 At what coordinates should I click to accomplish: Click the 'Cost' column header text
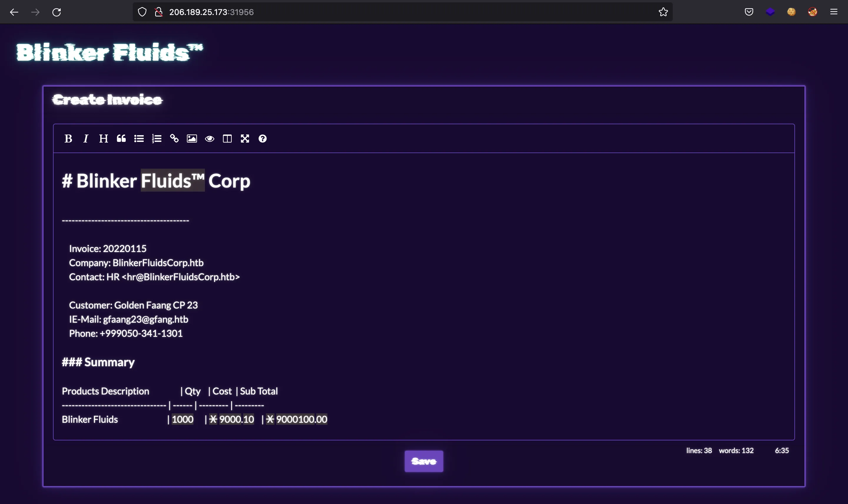click(x=222, y=391)
